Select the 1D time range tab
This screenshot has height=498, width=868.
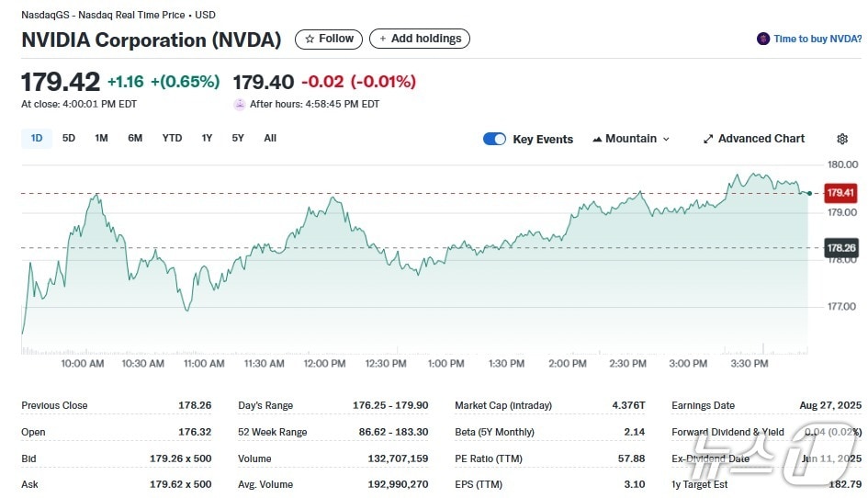pyautogui.click(x=37, y=138)
